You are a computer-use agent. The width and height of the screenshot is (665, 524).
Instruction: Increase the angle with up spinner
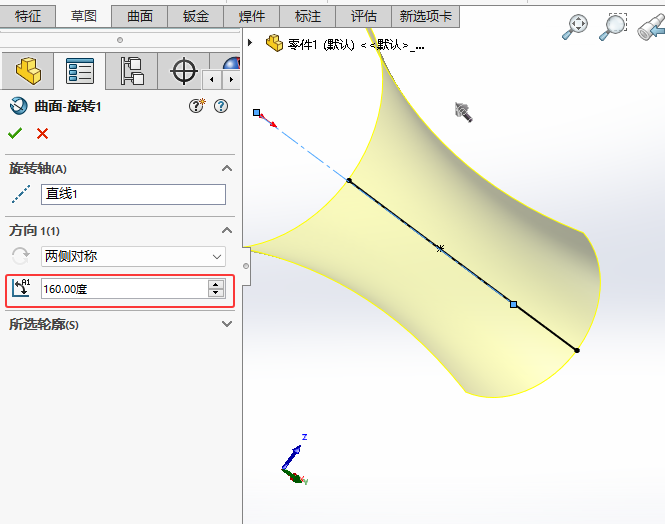pyautogui.click(x=216, y=284)
